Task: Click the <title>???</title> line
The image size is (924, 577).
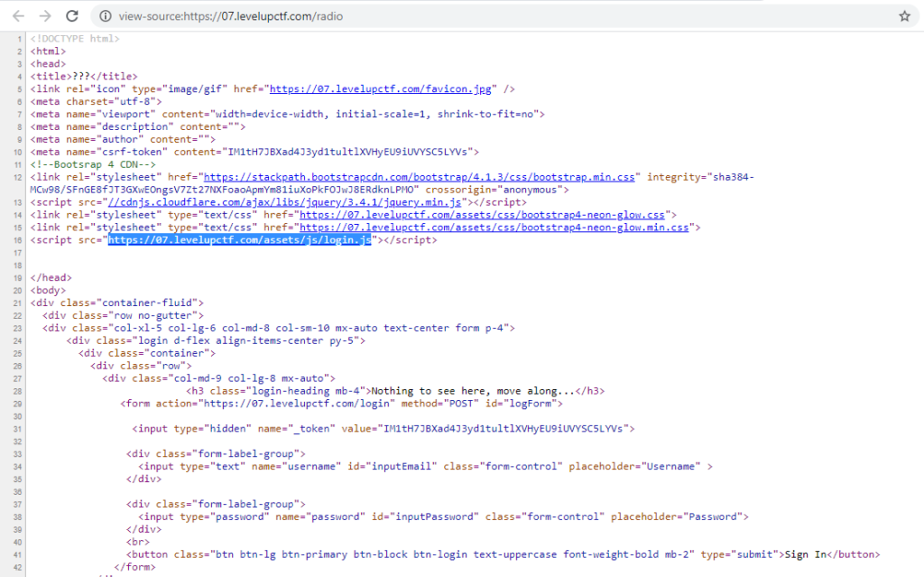Action: tap(84, 76)
